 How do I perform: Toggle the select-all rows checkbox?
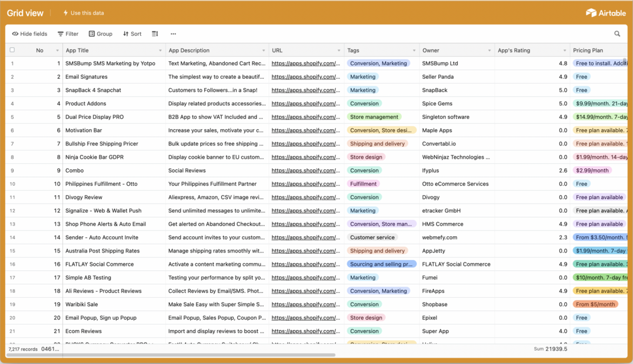pyautogui.click(x=12, y=50)
